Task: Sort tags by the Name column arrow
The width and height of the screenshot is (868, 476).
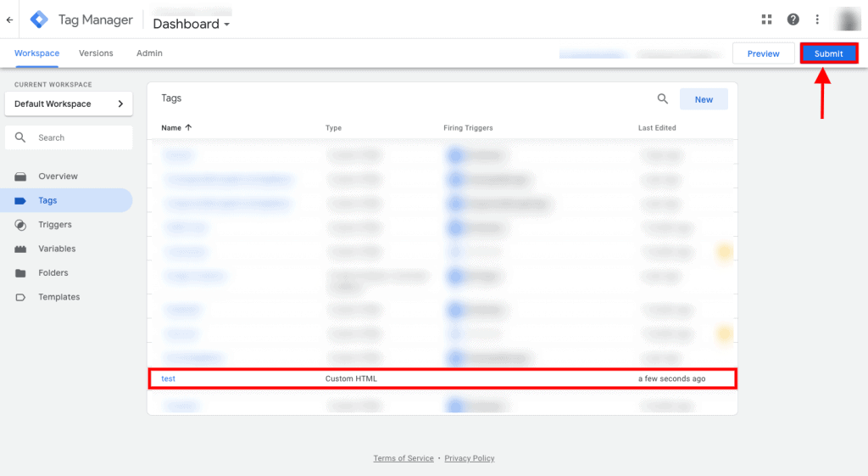Action: pos(188,128)
